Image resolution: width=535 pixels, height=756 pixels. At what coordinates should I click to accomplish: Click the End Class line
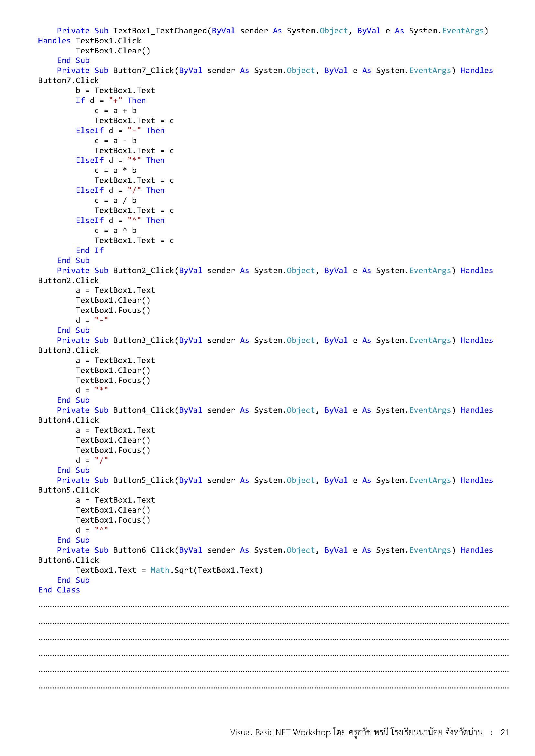59,590
